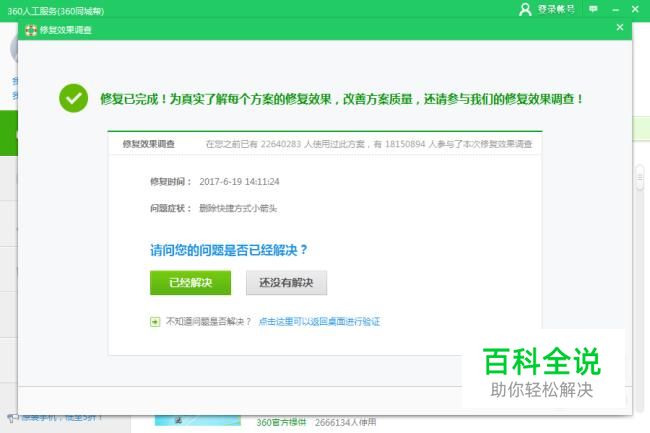Open link 点击这里可以返回桌面进行验证
The image size is (650, 433).
pyautogui.click(x=319, y=322)
